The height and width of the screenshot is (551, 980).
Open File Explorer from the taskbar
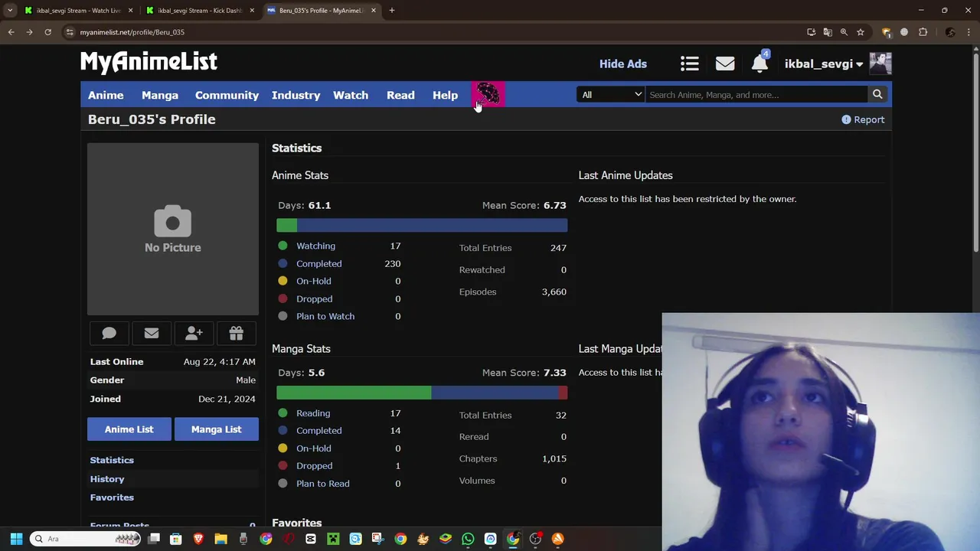click(x=220, y=539)
